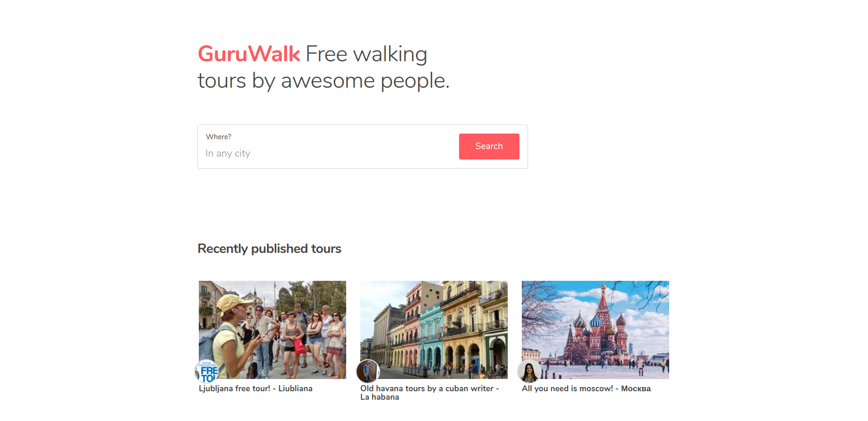This screenshot has height=421, width=868.
Task: Click the red Search button
Action: (489, 146)
